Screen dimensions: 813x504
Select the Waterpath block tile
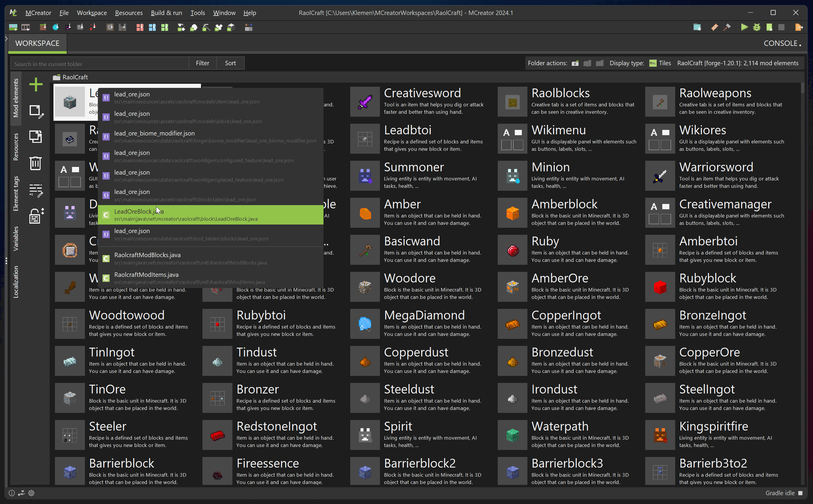tap(569, 435)
